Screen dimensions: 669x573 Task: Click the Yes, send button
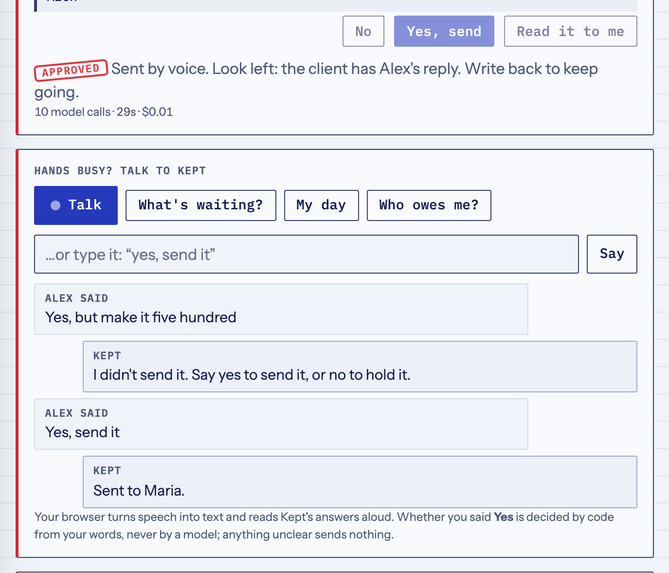[x=444, y=31]
